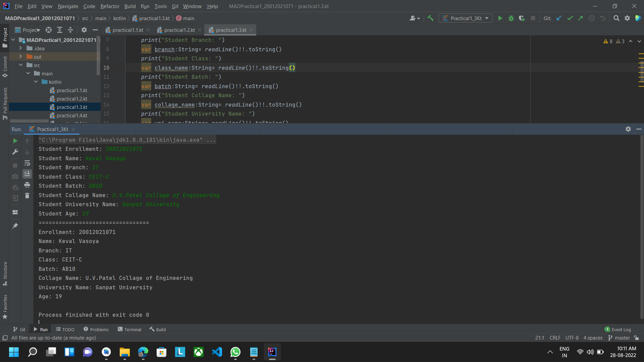Open the Terminal tool window
Screen dimensions: 644x362
(x=129, y=329)
